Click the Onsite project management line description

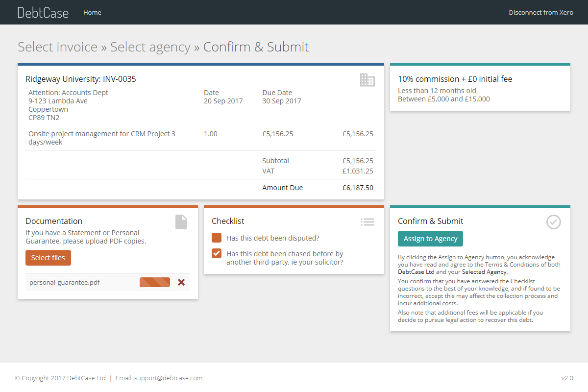coord(102,138)
